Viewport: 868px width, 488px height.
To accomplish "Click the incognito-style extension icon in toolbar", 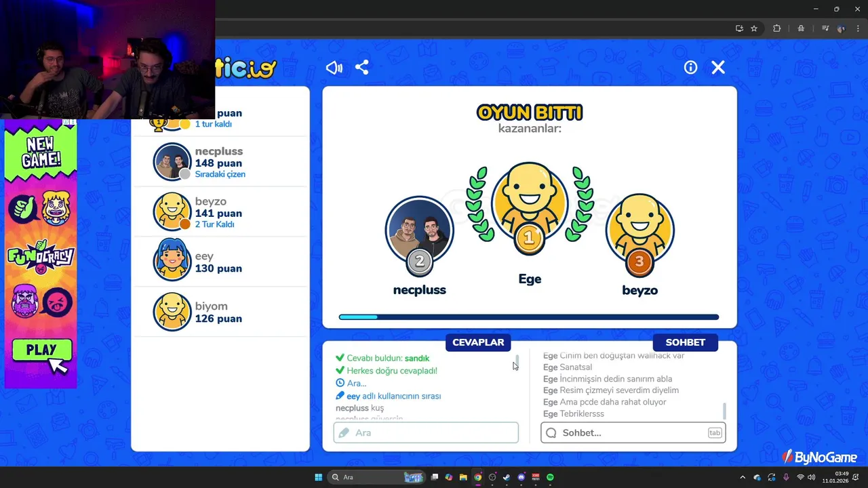I will coord(801,28).
